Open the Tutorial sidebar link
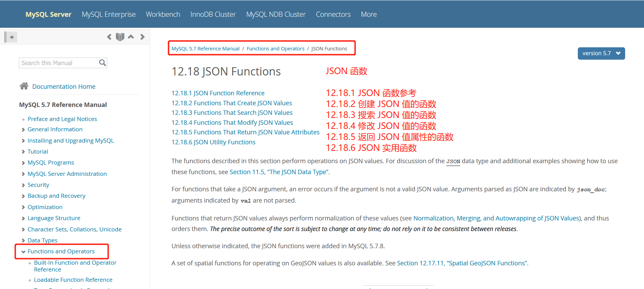This screenshot has height=289, width=644. (38, 152)
